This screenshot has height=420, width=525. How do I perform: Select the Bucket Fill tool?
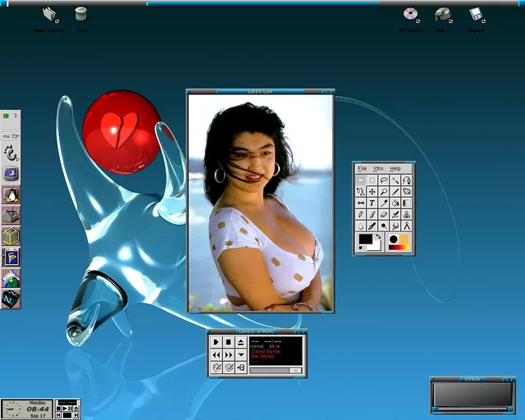tap(395, 203)
